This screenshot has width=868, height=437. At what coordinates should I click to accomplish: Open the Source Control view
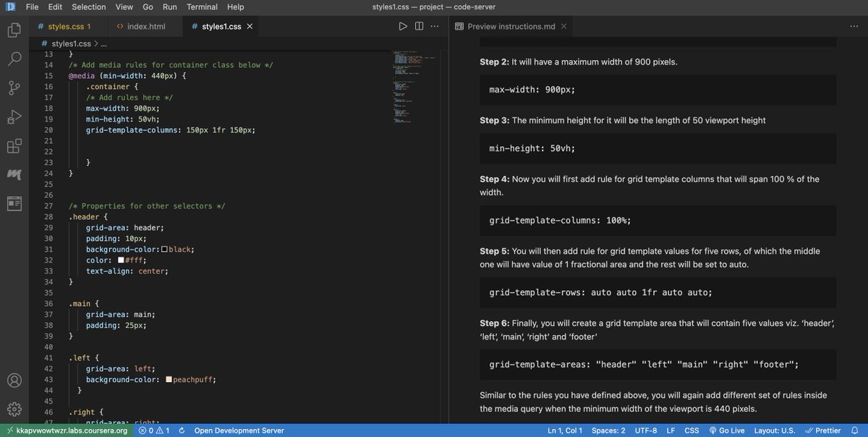tap(14, 88)
